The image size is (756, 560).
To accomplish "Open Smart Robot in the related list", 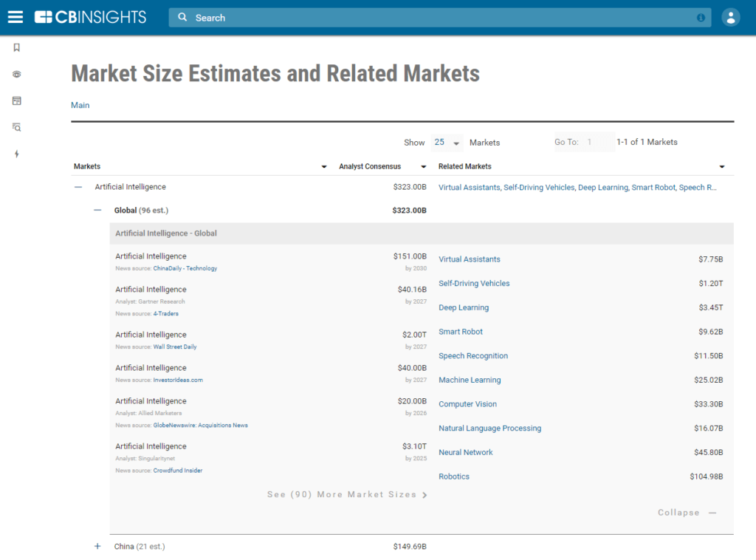I will point(461,332).
